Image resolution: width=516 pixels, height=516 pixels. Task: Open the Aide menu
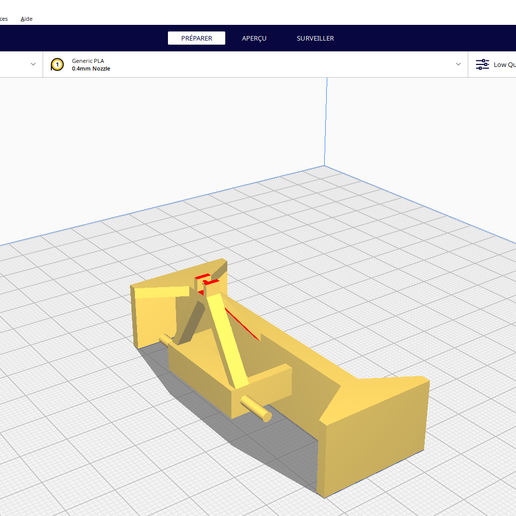[x=26, y=19]
